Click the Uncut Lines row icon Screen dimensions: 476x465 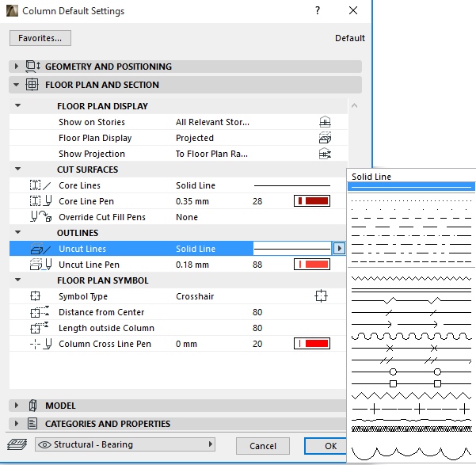click(40, 249)
